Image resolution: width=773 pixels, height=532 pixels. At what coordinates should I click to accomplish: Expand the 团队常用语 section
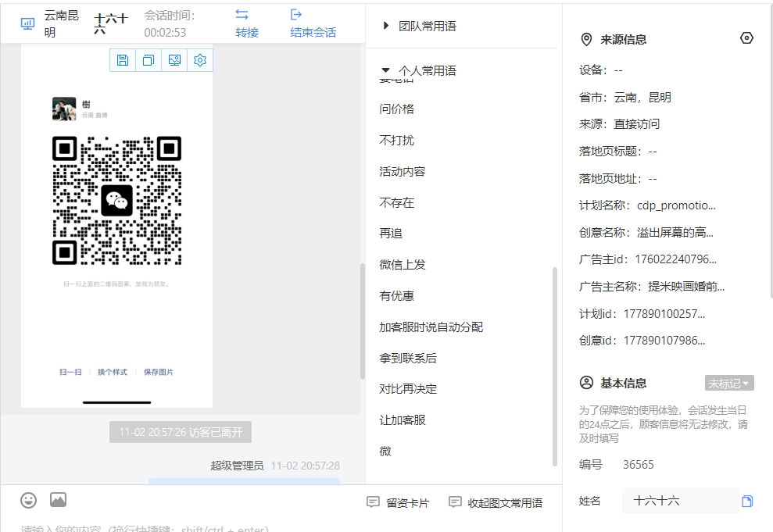pos(420,26)
